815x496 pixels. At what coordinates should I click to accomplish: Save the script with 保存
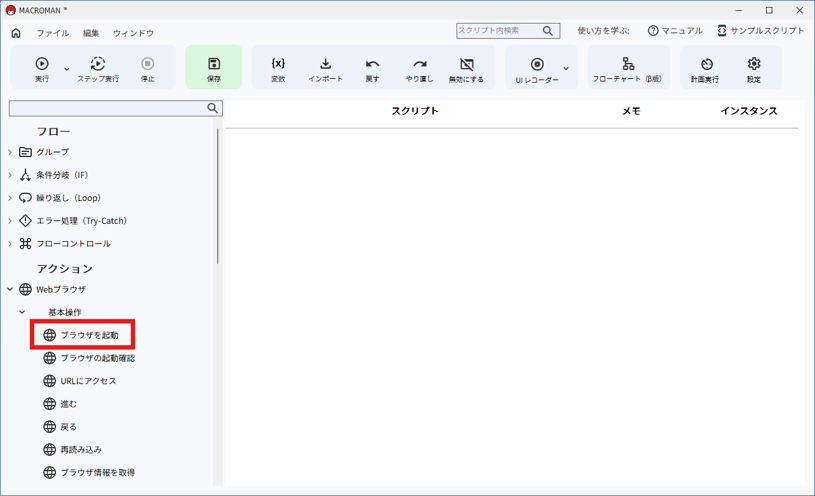214,69
